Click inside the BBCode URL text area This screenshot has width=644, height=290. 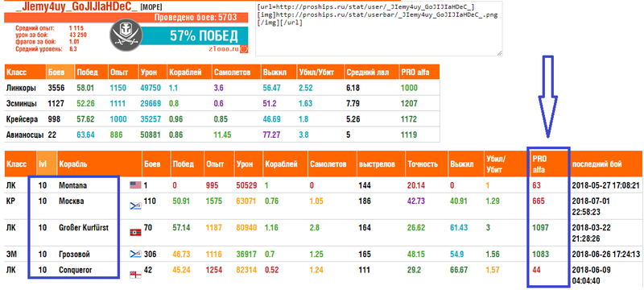click(378, 28)
